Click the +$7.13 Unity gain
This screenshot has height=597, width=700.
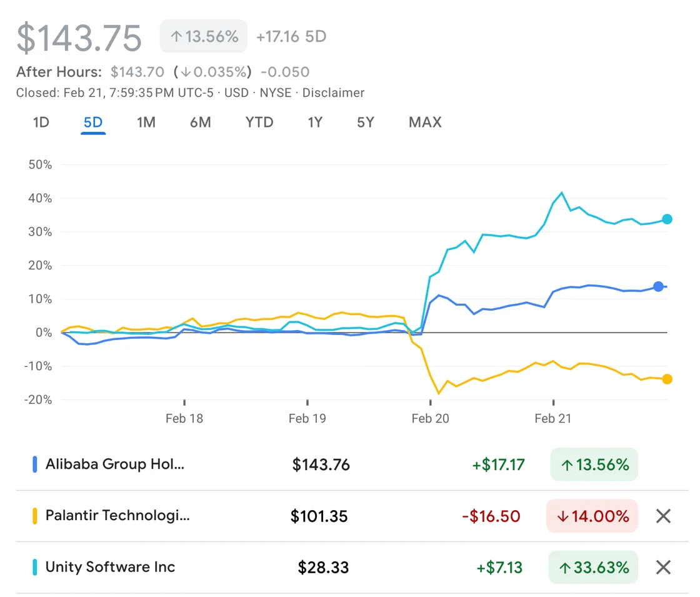pyautogui.click(x=499, y=567)
